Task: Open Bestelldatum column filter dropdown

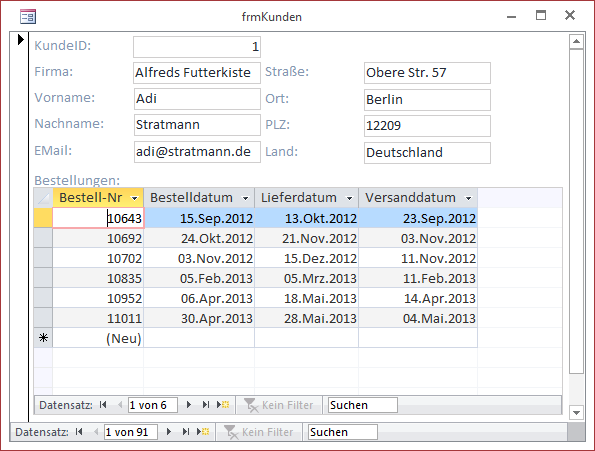Action: pyautogui.click(x=246, y=198)
